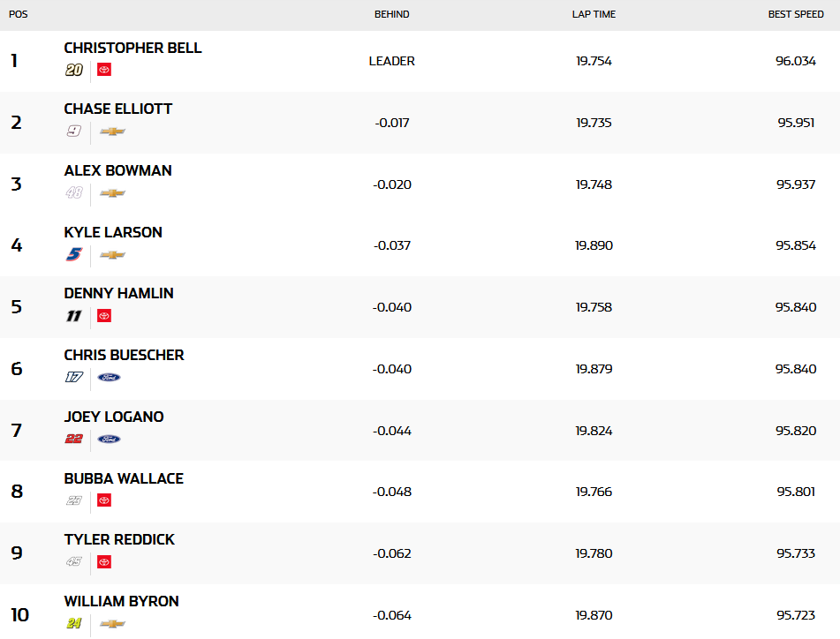Image resolution: width=840 pixels, height=639 pixels.
Task: Click Denny Hamlin's number 11 car badge
Action: pyautogui.click(x=74, y=316)
